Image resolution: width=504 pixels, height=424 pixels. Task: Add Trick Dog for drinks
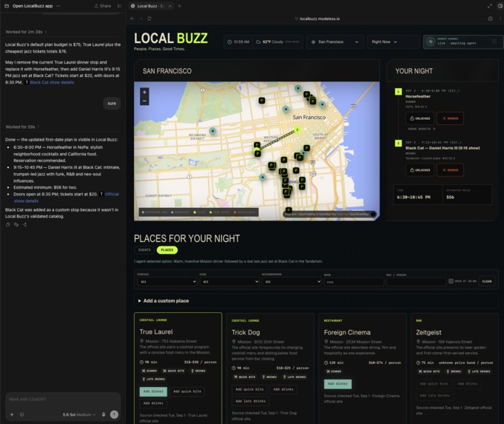[283, 389]
